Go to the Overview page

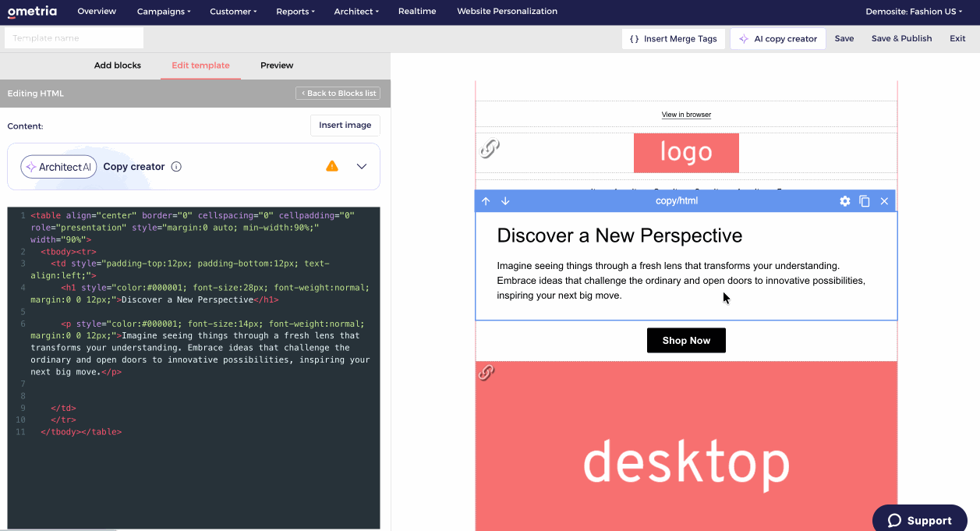point(97,12)
